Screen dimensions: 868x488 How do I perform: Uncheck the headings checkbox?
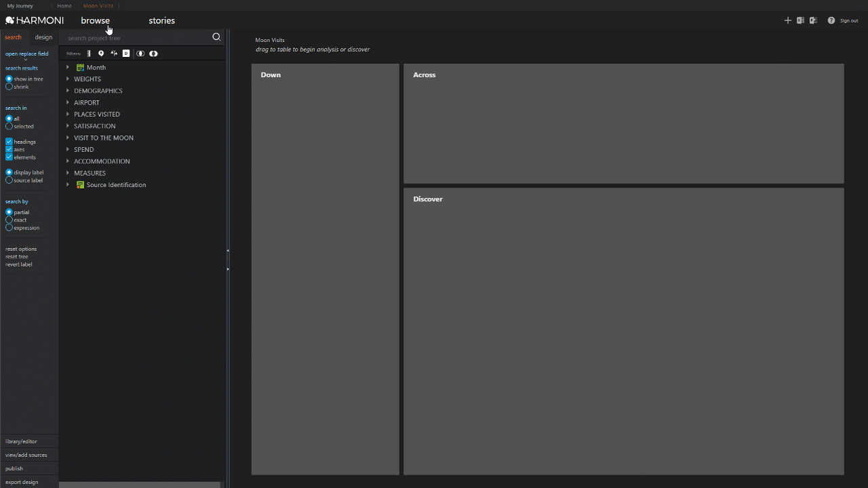coord(9,142)
